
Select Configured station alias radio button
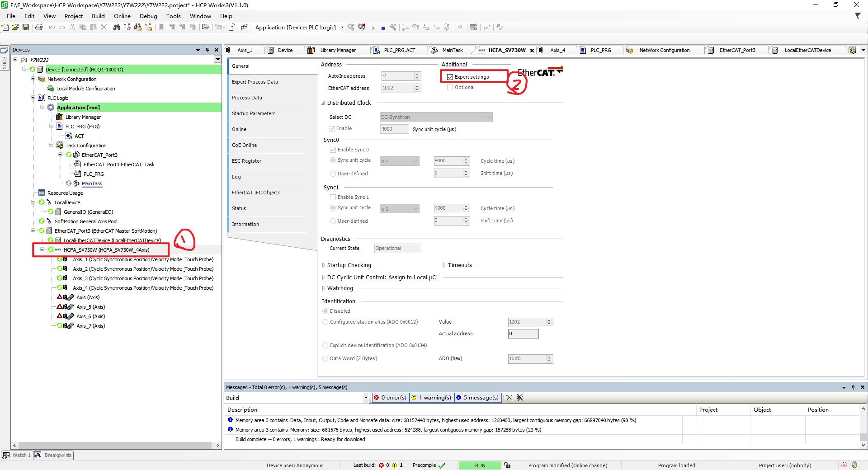(x=325, y=322)
